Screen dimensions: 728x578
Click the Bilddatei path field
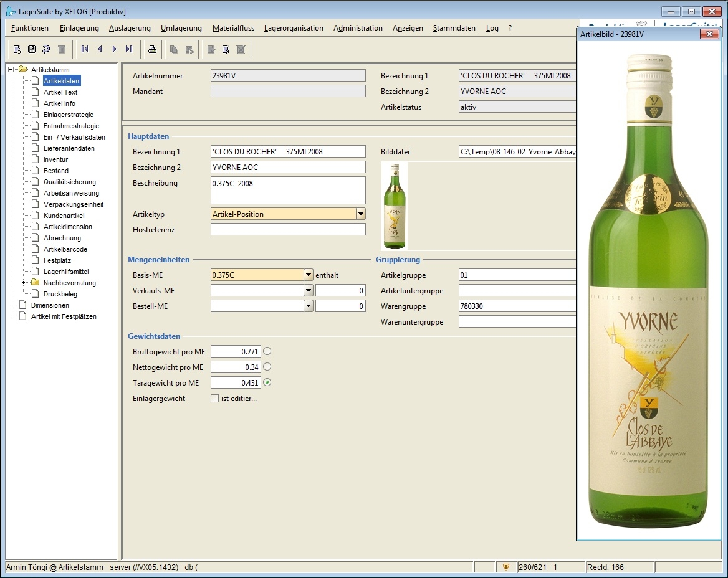[517, 152]
